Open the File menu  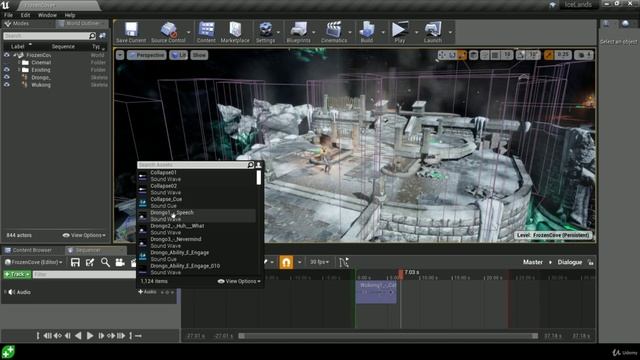[x=8, y=15]
